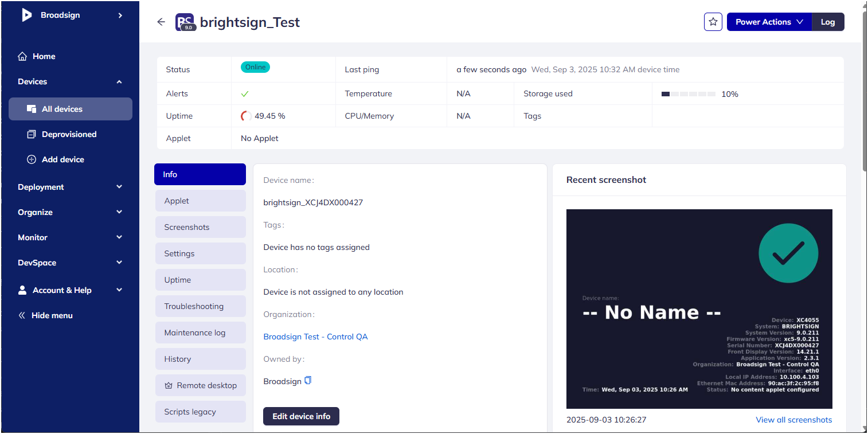Click the All devices icon

tap(32, 109)
